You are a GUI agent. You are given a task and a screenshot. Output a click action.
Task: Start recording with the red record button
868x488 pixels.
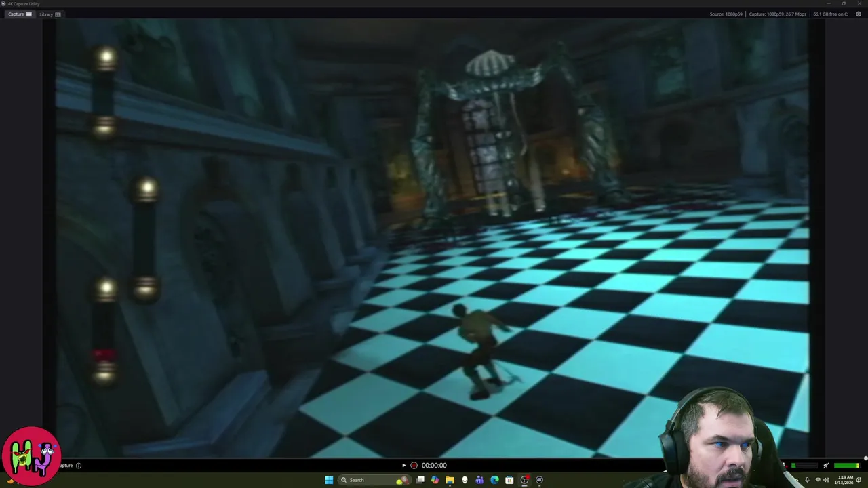(414, 466)
